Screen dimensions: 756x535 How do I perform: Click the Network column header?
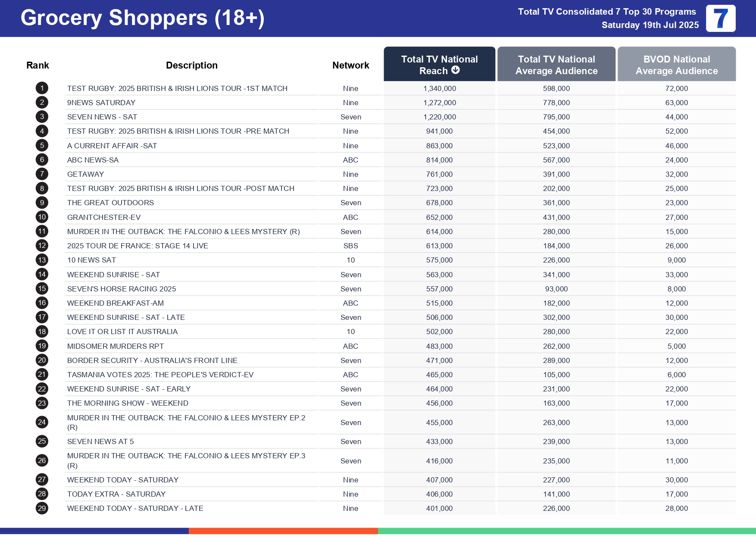coord(350,66)
